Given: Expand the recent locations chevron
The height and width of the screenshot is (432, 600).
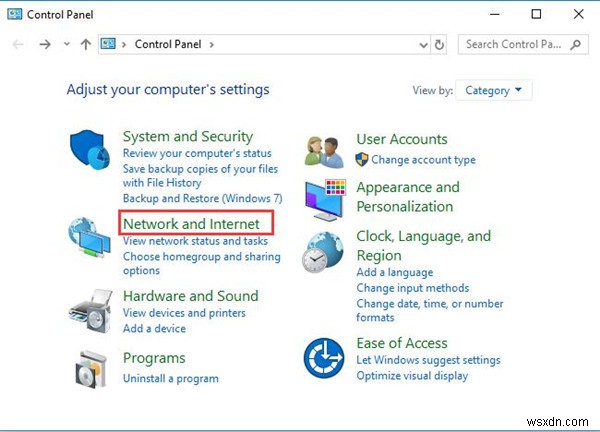Looking at the screenshot, I should (66, 44).
